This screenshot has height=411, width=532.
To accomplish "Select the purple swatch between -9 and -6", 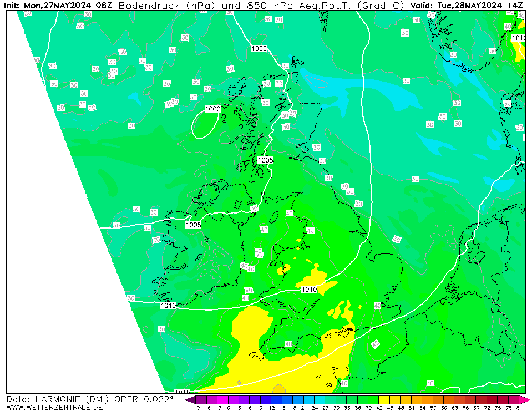I will pos(201,400).
